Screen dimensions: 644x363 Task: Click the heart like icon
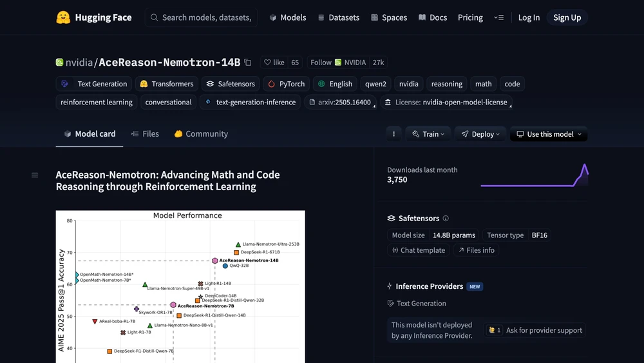click(267, 63)
